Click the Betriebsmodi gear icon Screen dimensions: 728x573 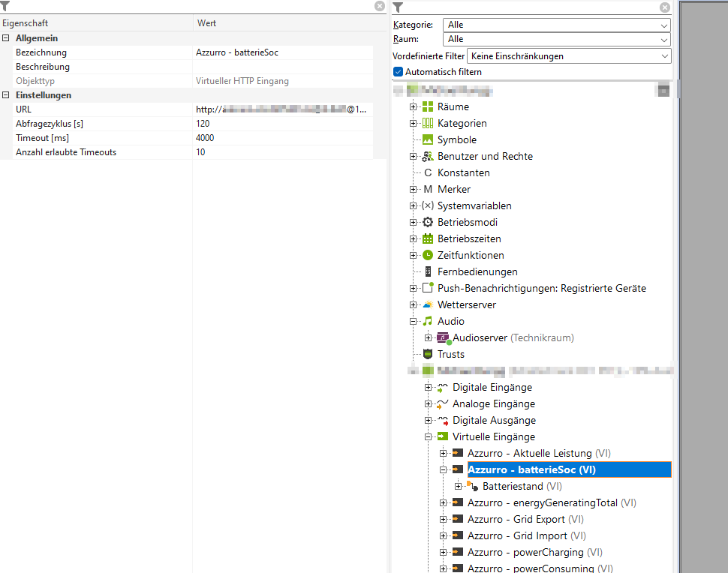point(428,222)
